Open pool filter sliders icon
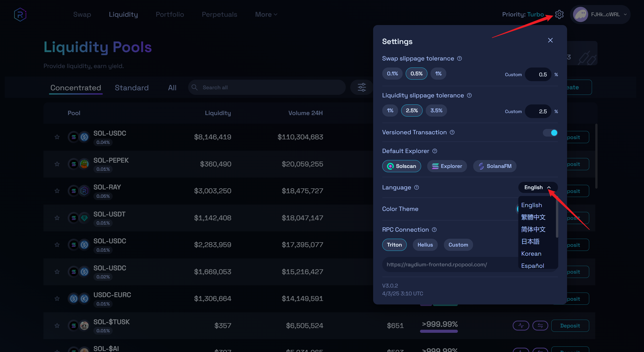The height and width of the screenshot is (352, 644). (362, 87)
